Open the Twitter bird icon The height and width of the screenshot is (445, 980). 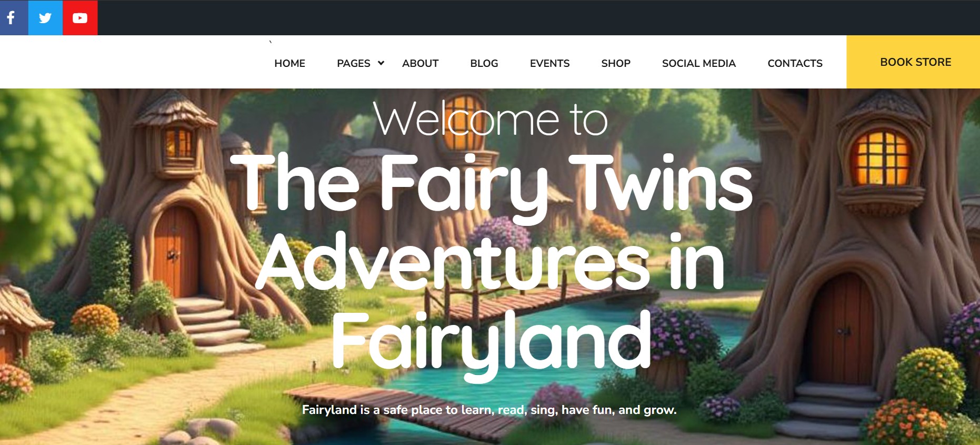[x=45, y=18]
